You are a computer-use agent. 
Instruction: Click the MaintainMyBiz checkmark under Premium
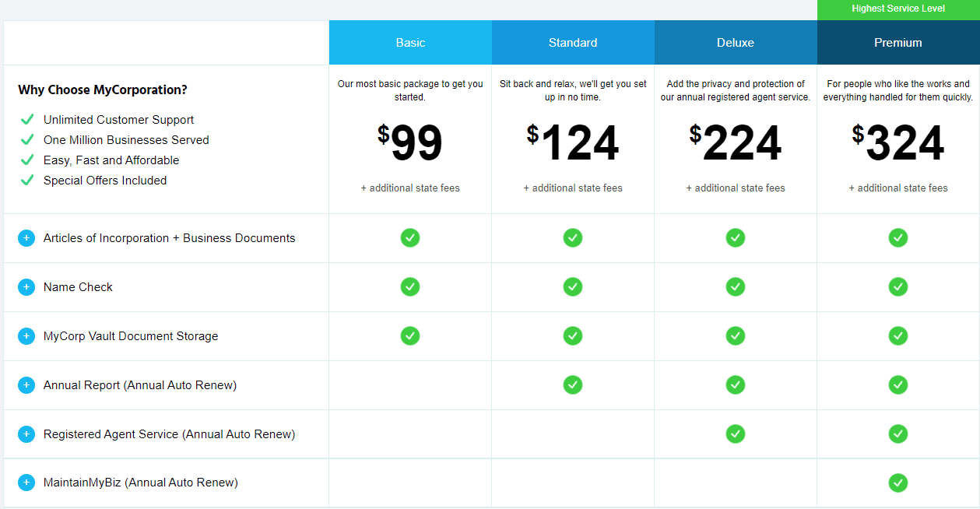point(897,483)
